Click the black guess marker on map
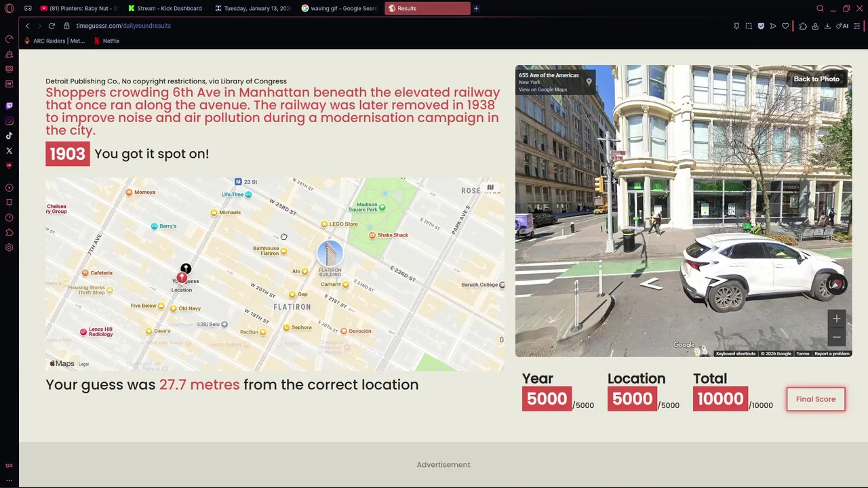 pos(186,268)
